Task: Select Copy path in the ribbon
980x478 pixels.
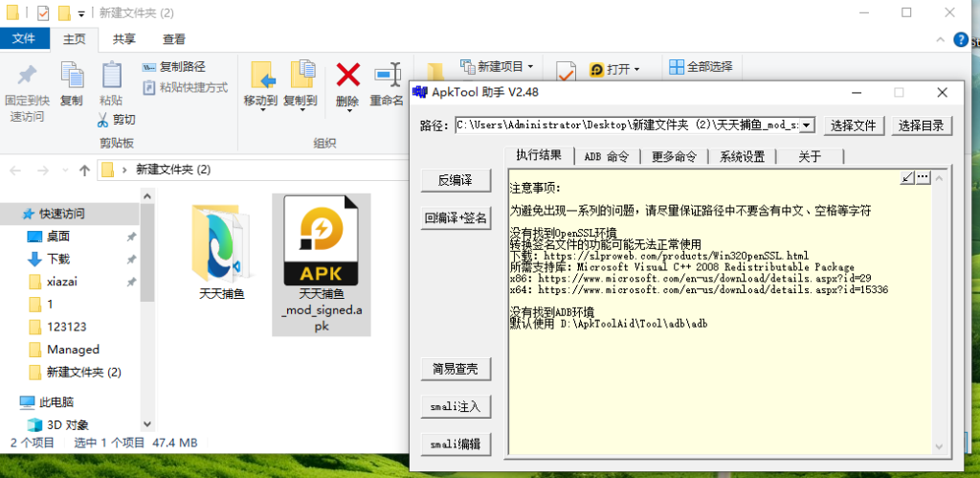Action: pyautogui.click(x=174, y=67)
